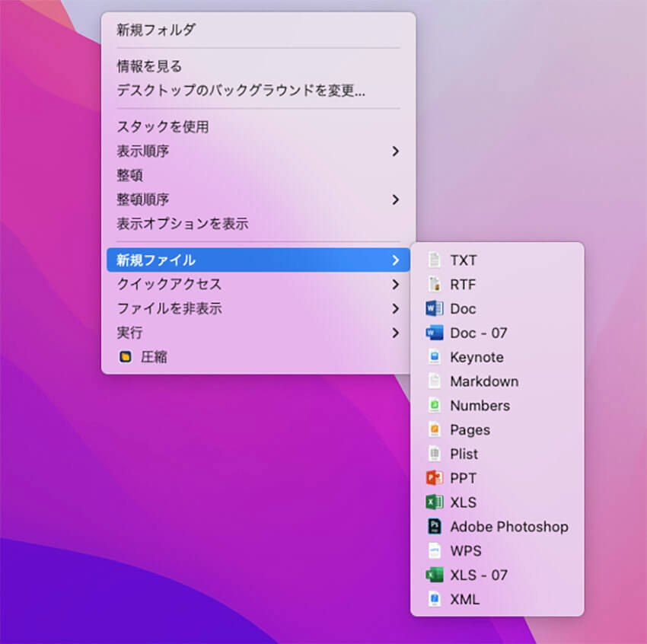Select the Adobe Photoshop file icon
This screenshot has width=647, height=644.
point(436,526)
